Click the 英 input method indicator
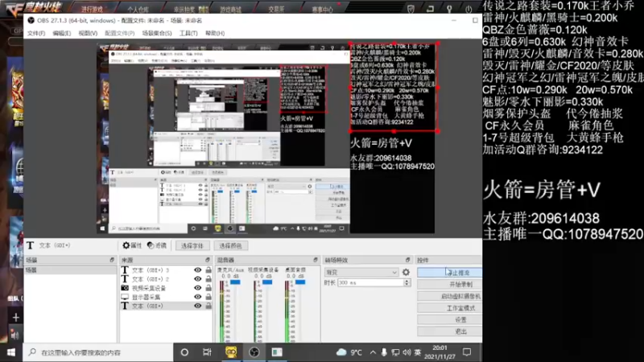This screenshot has width=644, height=362. pos(418,352)
